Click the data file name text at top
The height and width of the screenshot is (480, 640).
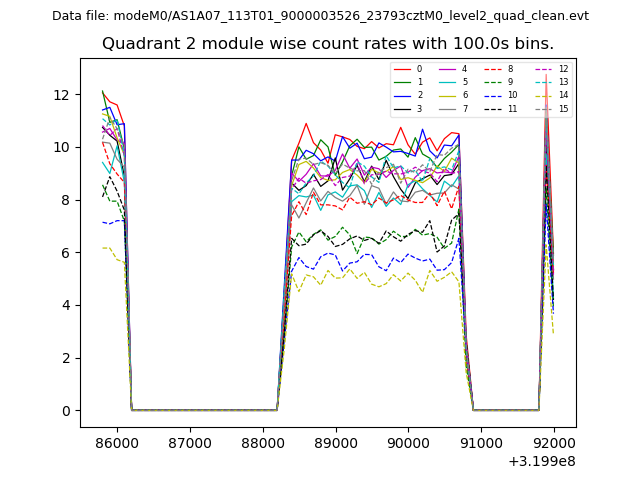320,16
